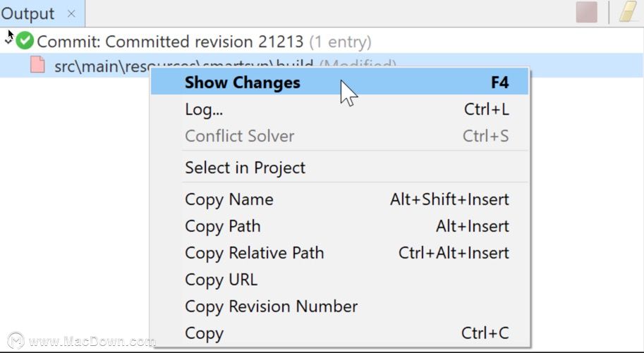Click the red stop operation icon
This screenshot has height=353, width=644.
586,13
